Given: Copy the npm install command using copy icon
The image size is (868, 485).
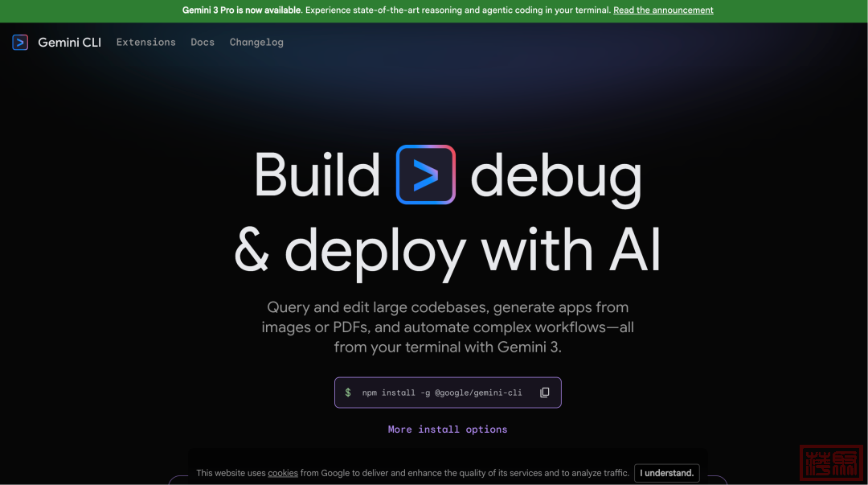Looking at the screenshot, I should coord(545,393).
